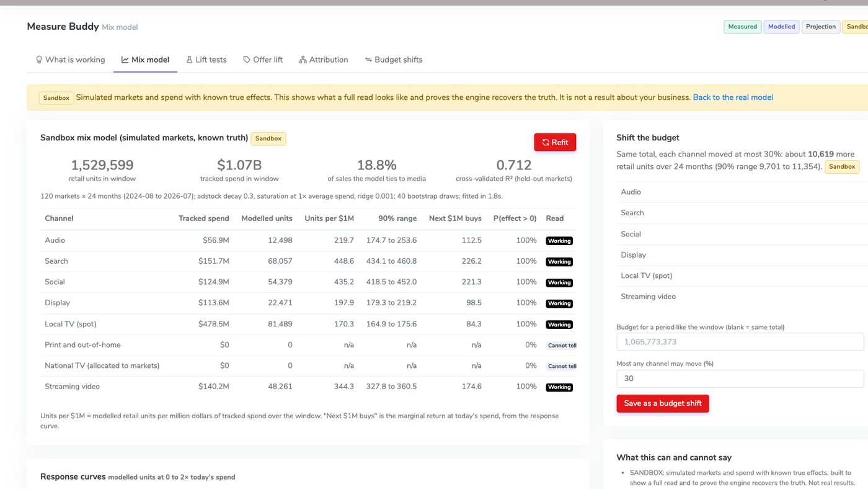The height and width of the screenshot is (489, 868).
Task: Click Cannot tell in the National TV row
Action: point(562,366)
